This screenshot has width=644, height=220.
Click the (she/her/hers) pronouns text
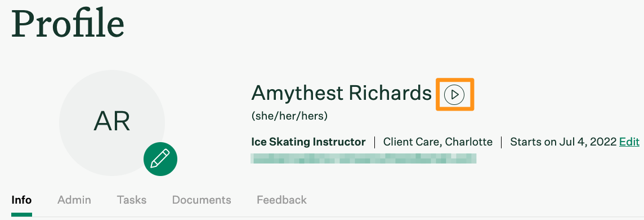[x=289, y=116]
